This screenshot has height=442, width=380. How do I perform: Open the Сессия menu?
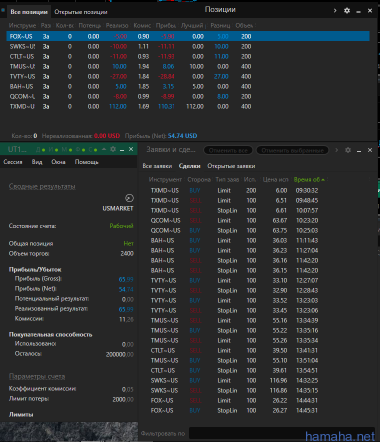(13, 162)
